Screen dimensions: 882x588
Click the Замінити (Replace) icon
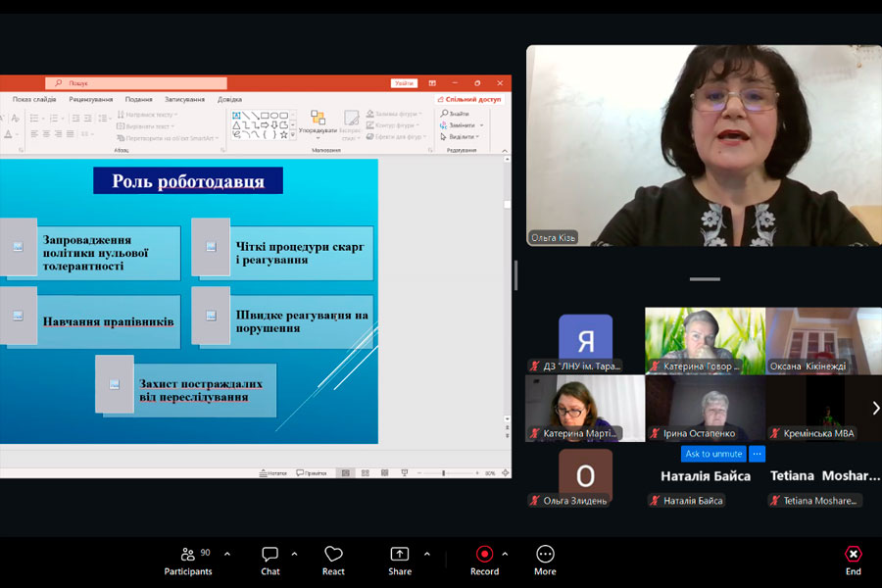pos(444,125)
